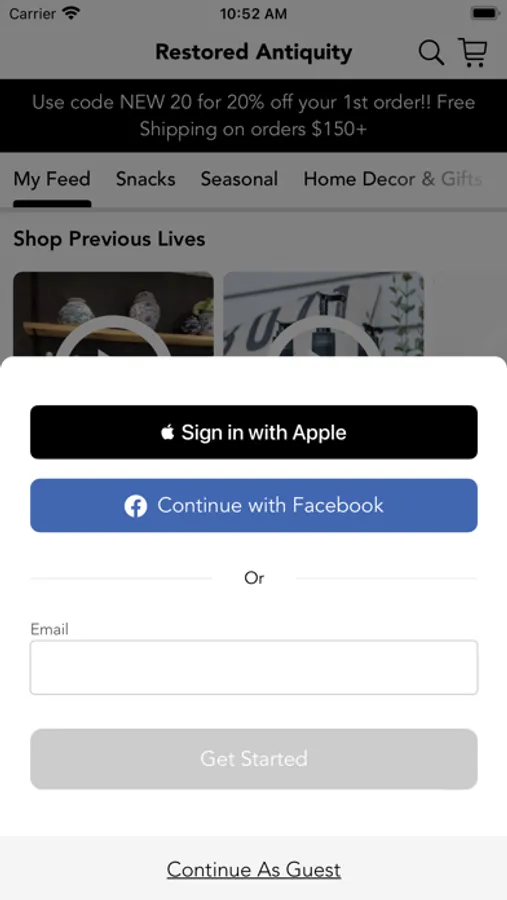Continue As Guest link
Image resolution: width=507 pixels, height=900 pixels.
tap(254, 870)
